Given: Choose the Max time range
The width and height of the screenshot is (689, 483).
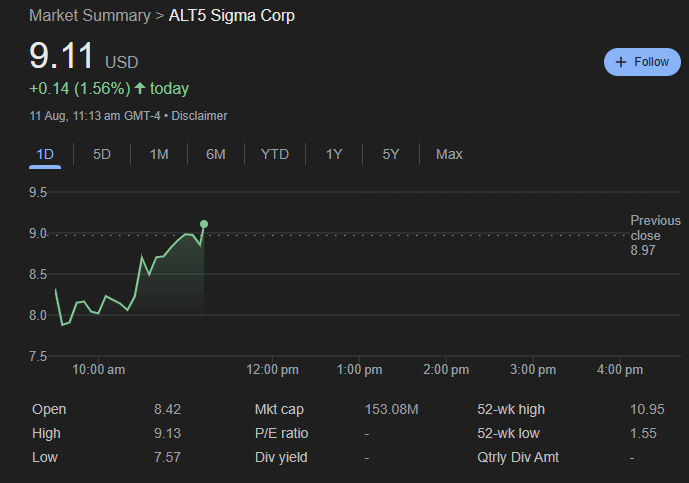Looking at the screenshot, I should click(x=449, y=154).
